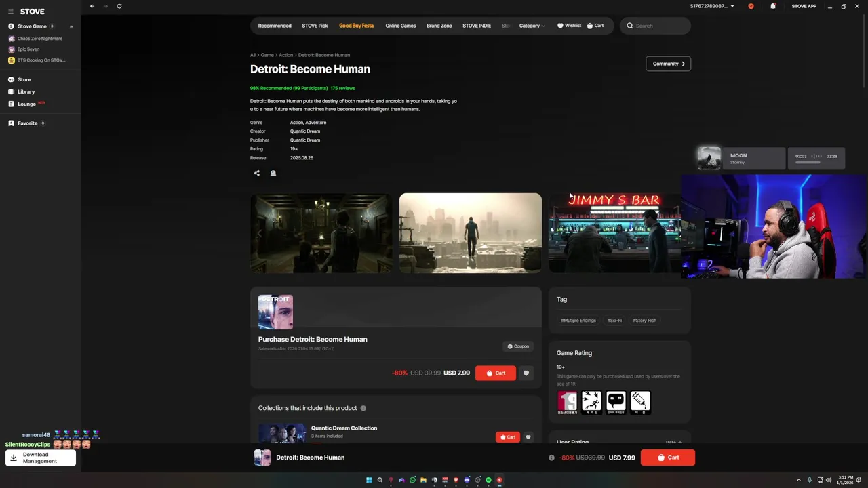This screenshot has height=488, width=868.
Task: Click the Game breadcrumb link
Action: [x=267, y=55]
